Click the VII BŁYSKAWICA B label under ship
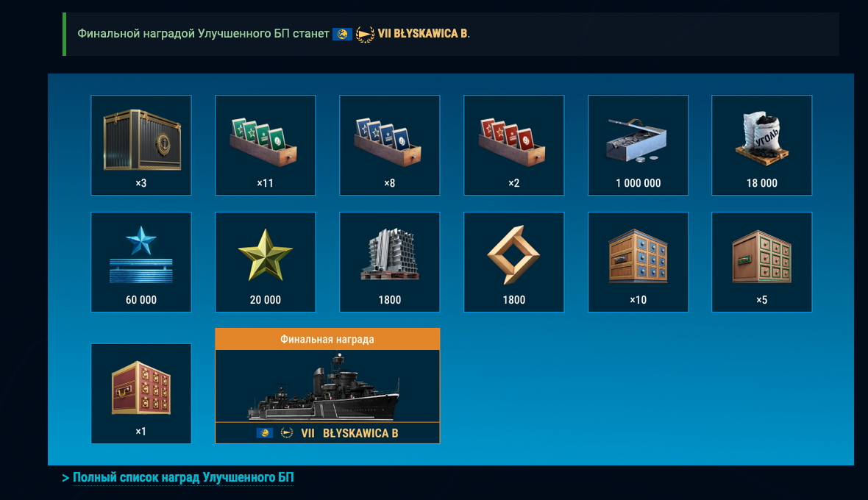Image resolution: width=868 pixels, height=500 pixels. click(349, 433)
